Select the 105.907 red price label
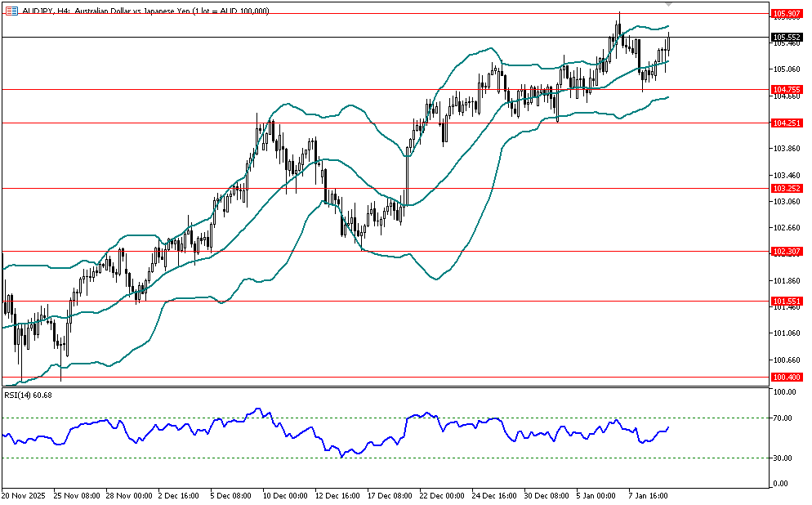 786,13
